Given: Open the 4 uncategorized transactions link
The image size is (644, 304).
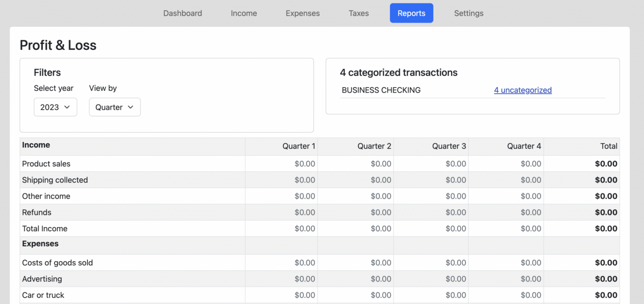Looking at the screenshot, I should pyautogui.click(x=523, y=90).
